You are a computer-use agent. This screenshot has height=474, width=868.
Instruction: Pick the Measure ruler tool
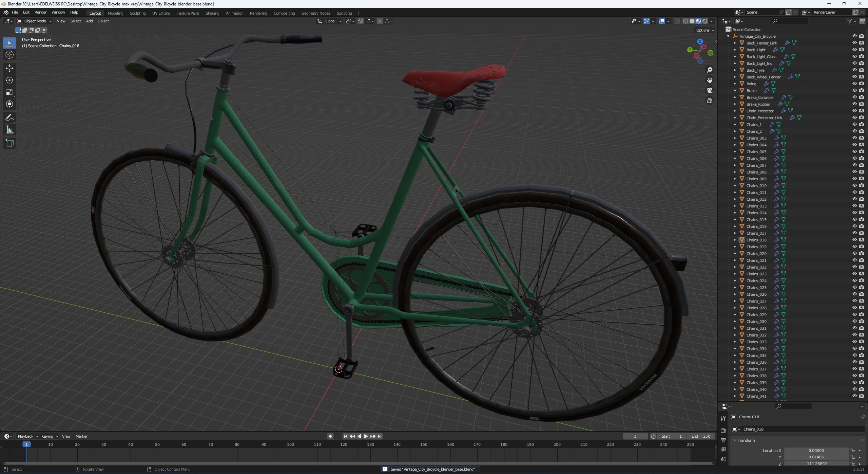coord(9,130)
